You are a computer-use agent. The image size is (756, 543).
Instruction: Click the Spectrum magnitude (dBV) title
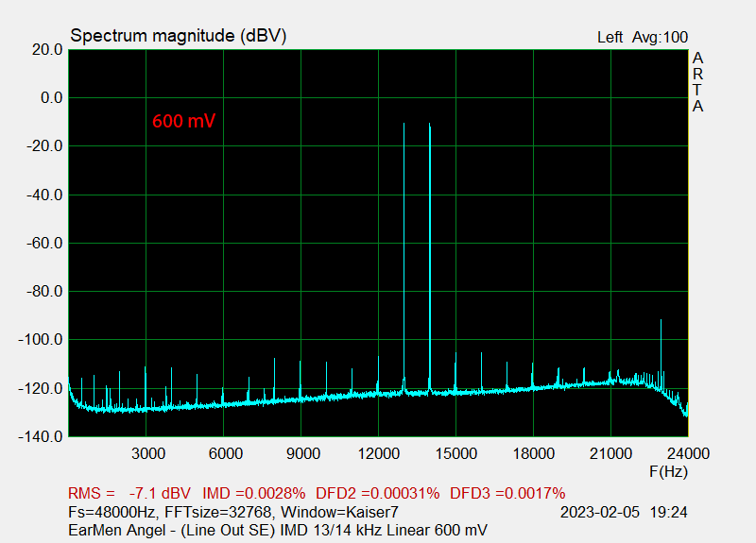tap(179, 36)
